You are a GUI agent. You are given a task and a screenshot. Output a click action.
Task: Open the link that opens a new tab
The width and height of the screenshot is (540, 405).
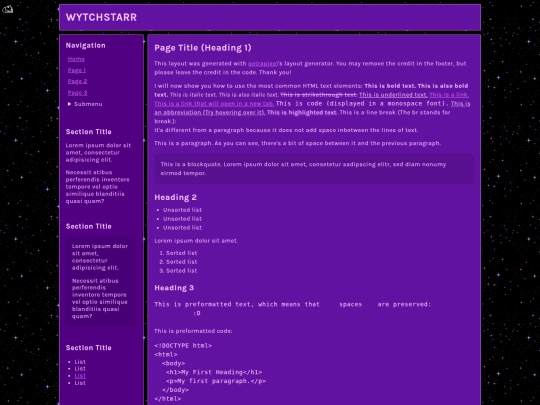tap(214, 104)
